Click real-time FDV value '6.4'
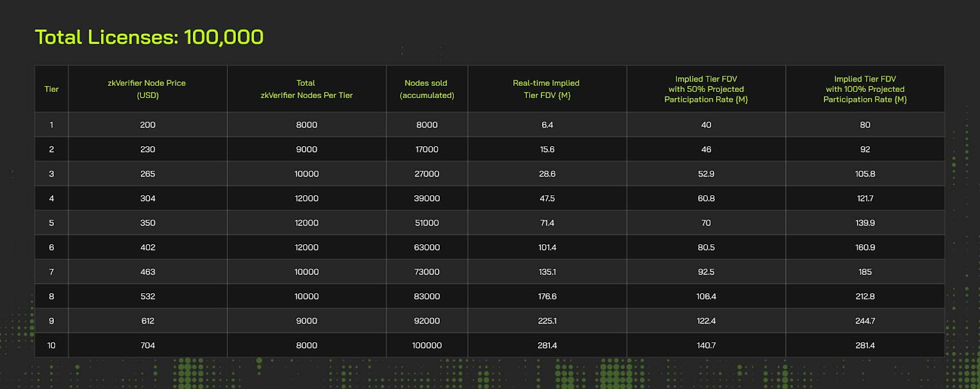Screen dimensions: 980x389 547,124
